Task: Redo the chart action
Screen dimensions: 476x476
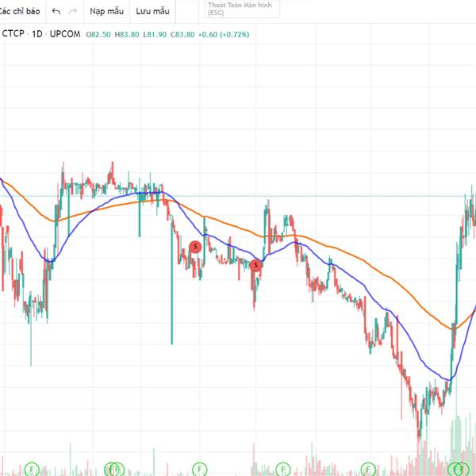Action: click(73, 12)
